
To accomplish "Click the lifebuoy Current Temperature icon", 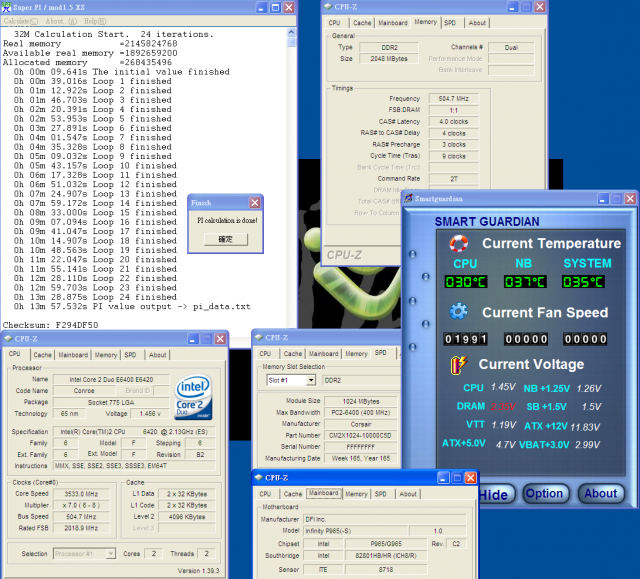I will (459, 244).
